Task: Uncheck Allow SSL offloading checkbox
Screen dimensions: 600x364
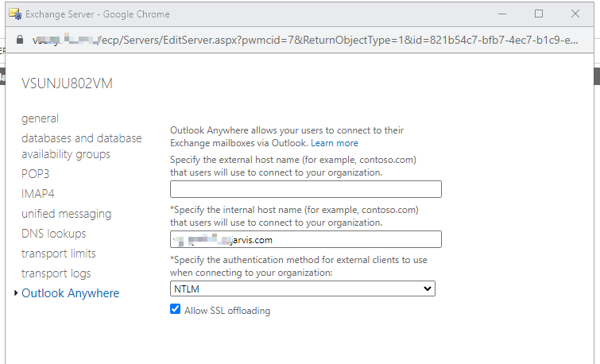Action: [176, 309]
